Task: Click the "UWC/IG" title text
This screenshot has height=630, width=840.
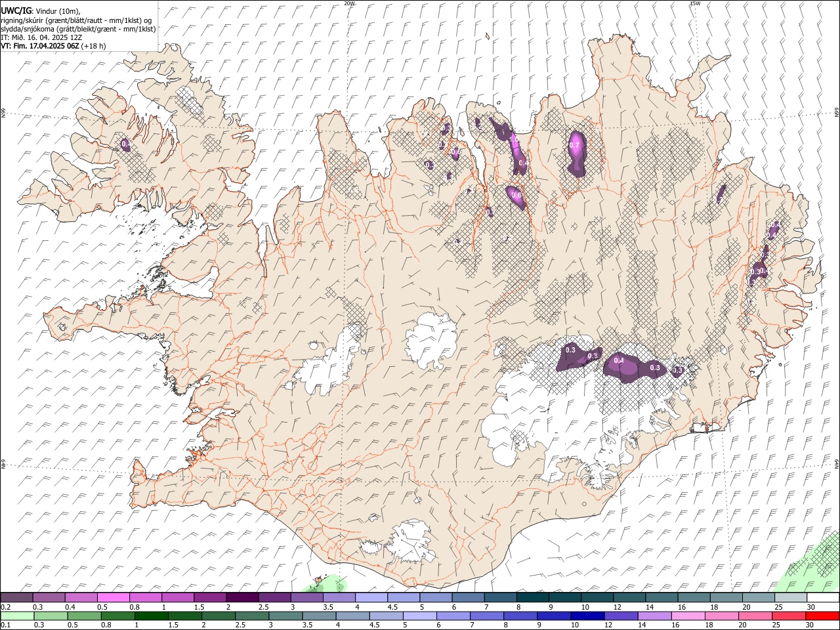Action: (16, 10)
